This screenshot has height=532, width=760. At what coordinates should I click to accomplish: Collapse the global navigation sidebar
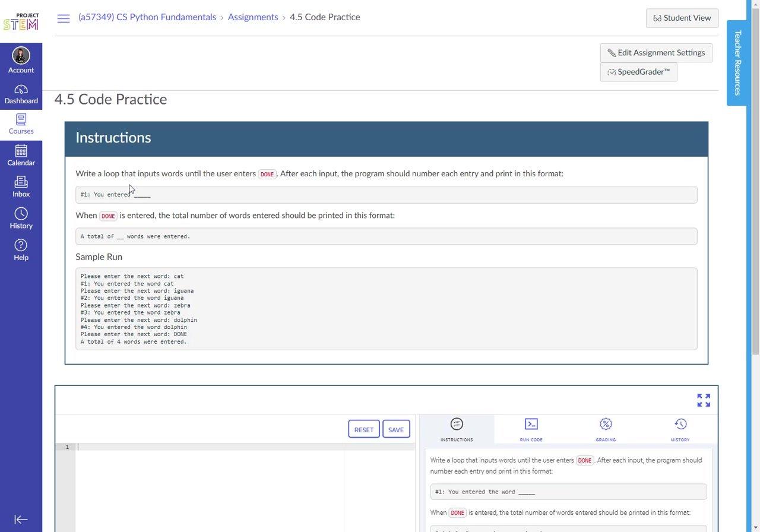[21, 520]
